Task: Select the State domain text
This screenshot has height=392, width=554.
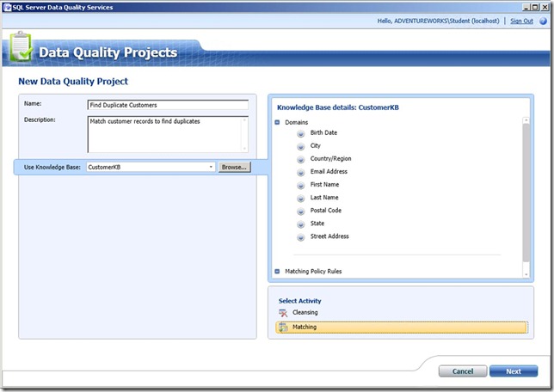Action: [x=317, y=224]
